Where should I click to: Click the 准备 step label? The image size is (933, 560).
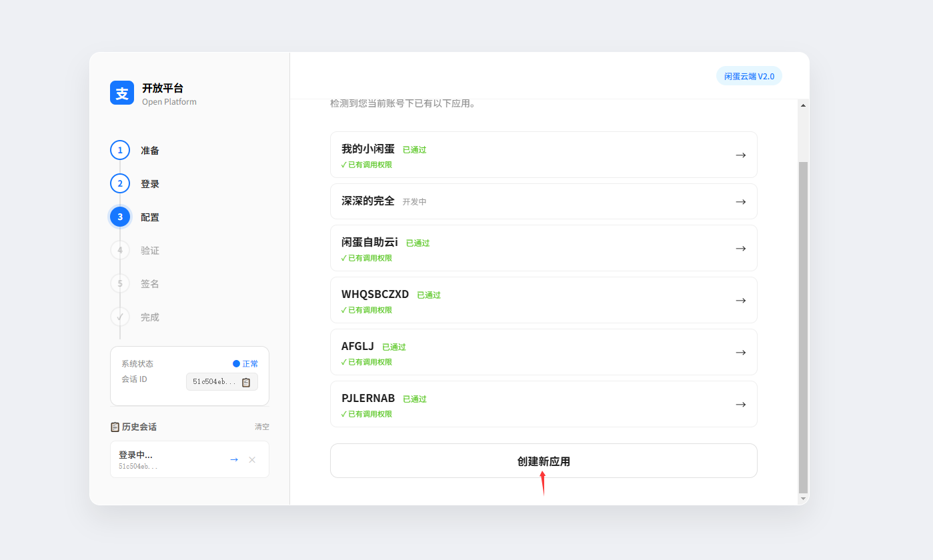(x=150, y=151)
